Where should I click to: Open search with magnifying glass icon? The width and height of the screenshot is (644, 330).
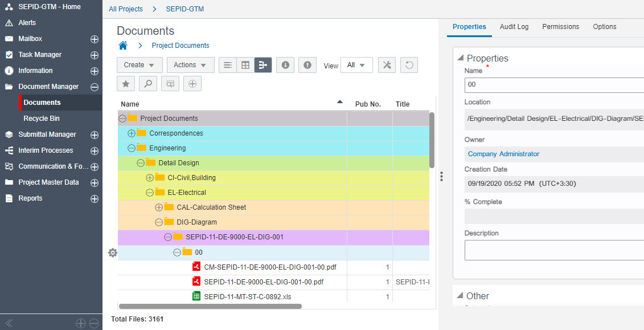pyautogui.click(x=147, y=84)
